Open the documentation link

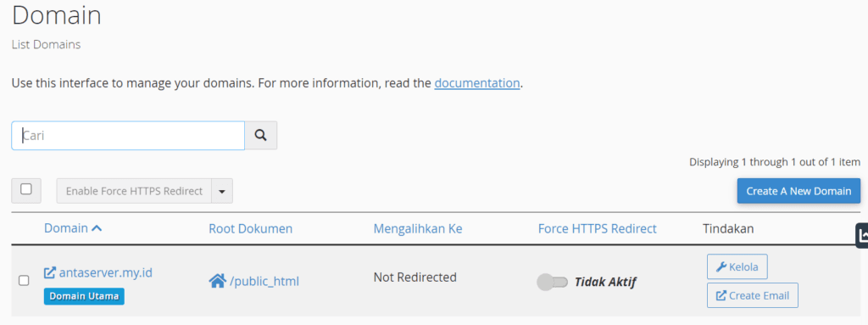click(x=477, y=84)
